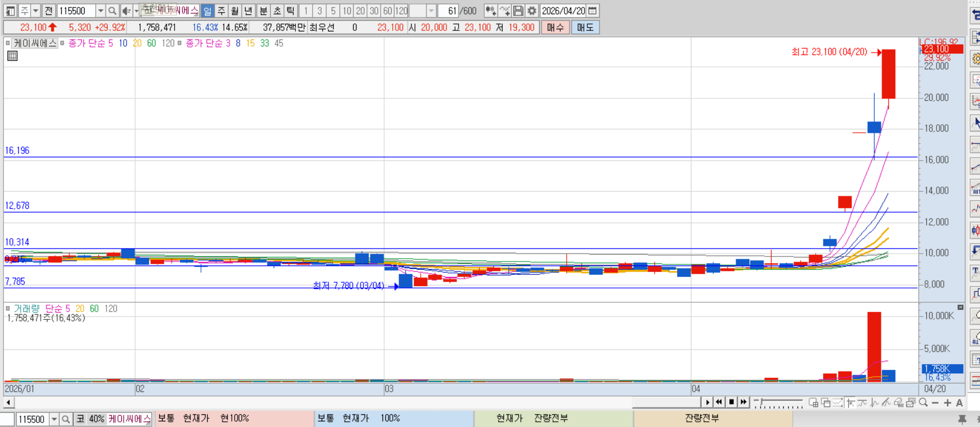Adjust the chart zoom slider in the bottom toolbar
Viewport: 980px width, 427px height.
click(x=779, y=402)
